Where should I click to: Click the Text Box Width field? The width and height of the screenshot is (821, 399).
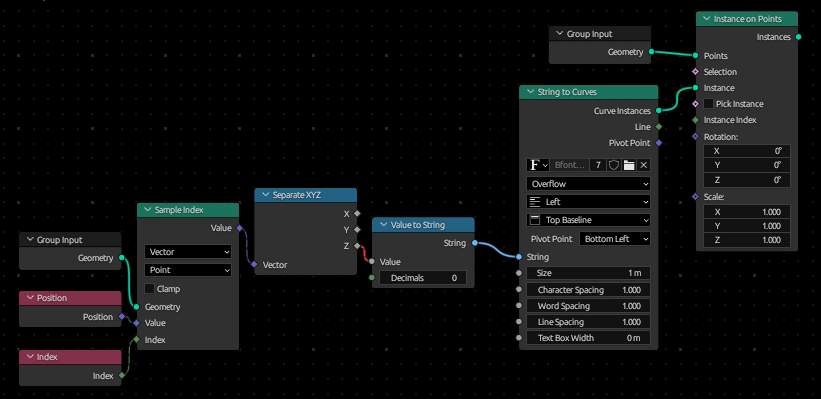coord(589,338)
